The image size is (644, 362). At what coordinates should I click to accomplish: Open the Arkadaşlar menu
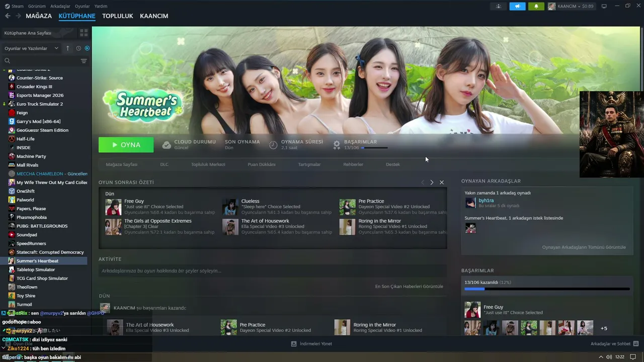[60, 7]
